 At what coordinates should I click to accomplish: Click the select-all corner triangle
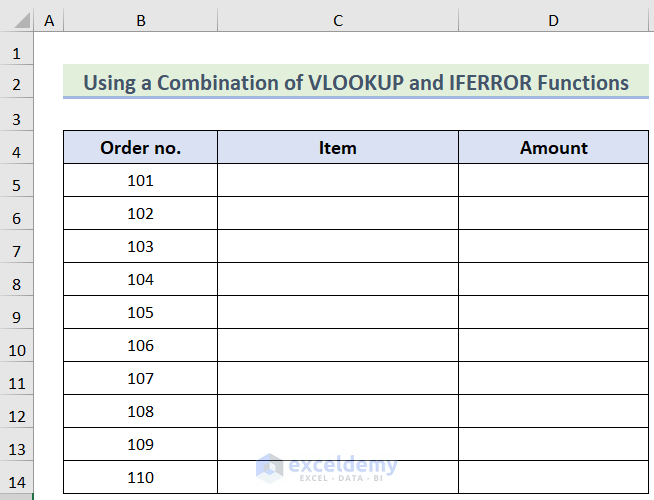[x=17, y=21]
